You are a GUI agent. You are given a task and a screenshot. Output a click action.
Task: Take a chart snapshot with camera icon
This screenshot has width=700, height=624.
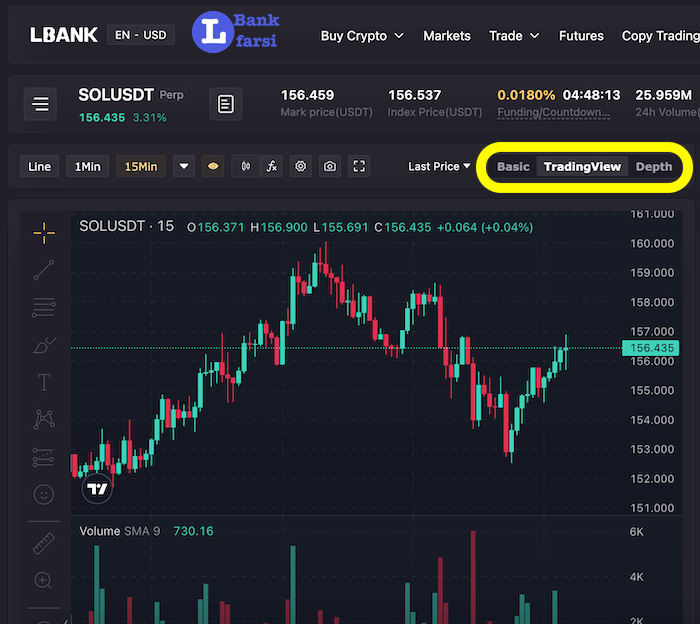pyautogui.click(x=329, y=167)
